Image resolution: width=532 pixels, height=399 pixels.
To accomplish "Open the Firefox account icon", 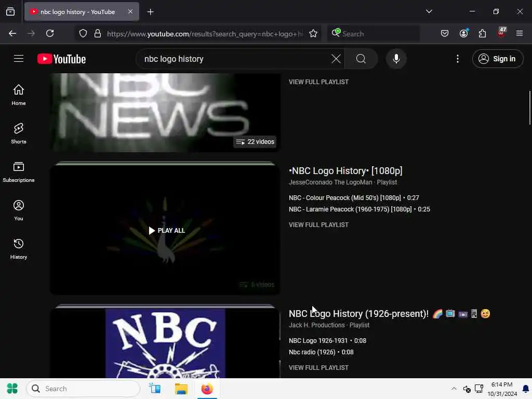I will pos(463,33).
